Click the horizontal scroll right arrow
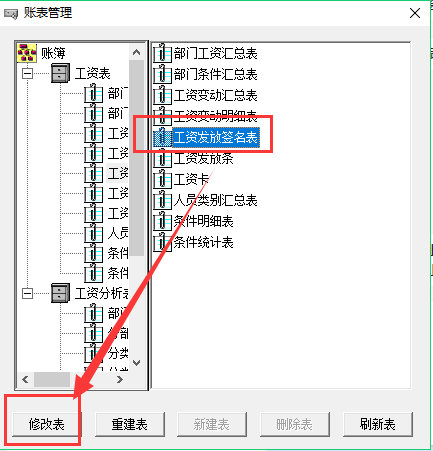 tap(120, 379)
